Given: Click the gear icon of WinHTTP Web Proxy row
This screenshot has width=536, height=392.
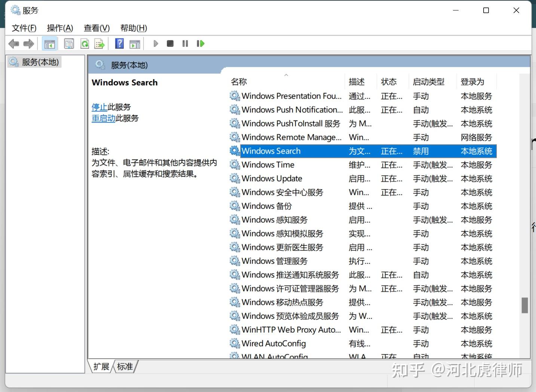Looking at the screenshot, I should pyautogui.click(x=235, y=330).
